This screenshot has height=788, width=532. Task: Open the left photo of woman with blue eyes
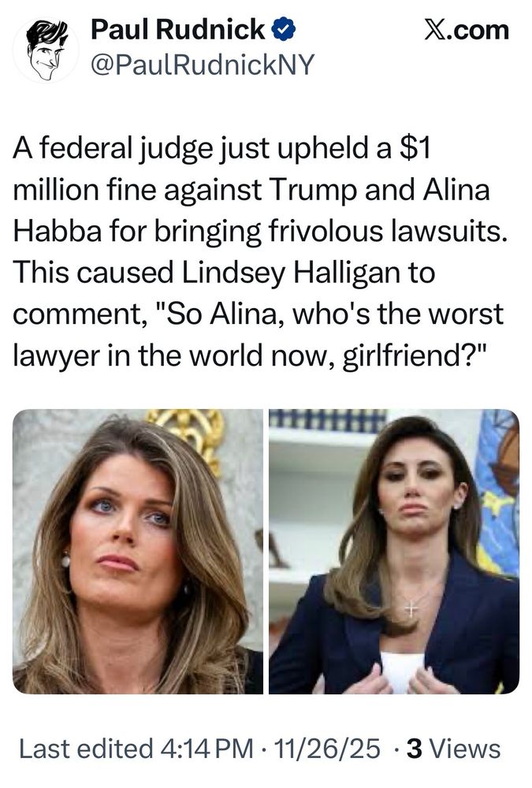pyautogui.click(x=138, y=552)
